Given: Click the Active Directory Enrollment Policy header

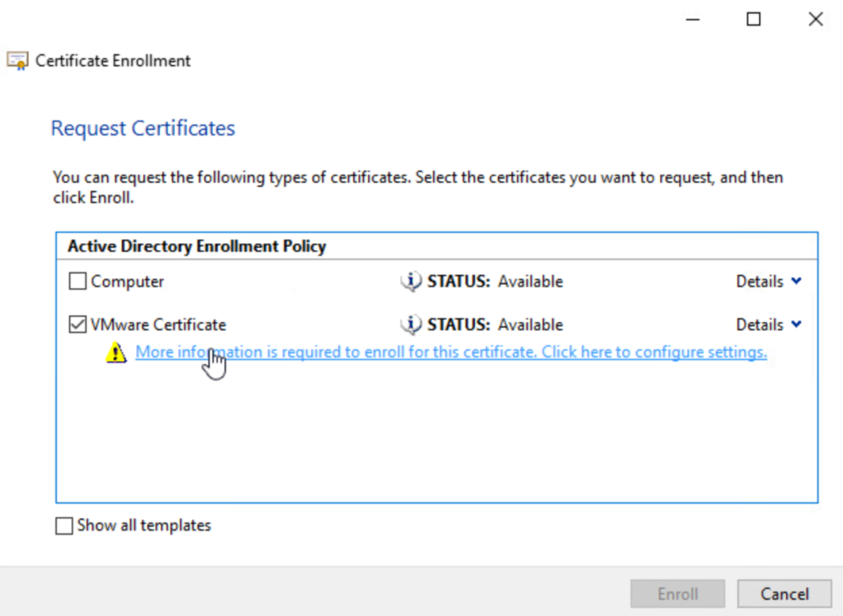Looking at the screenshot, I should point(197,246).
